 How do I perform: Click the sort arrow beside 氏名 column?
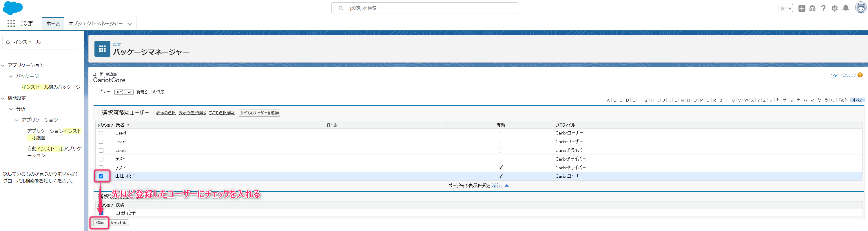pyautogui.click(x=128, y=125)
